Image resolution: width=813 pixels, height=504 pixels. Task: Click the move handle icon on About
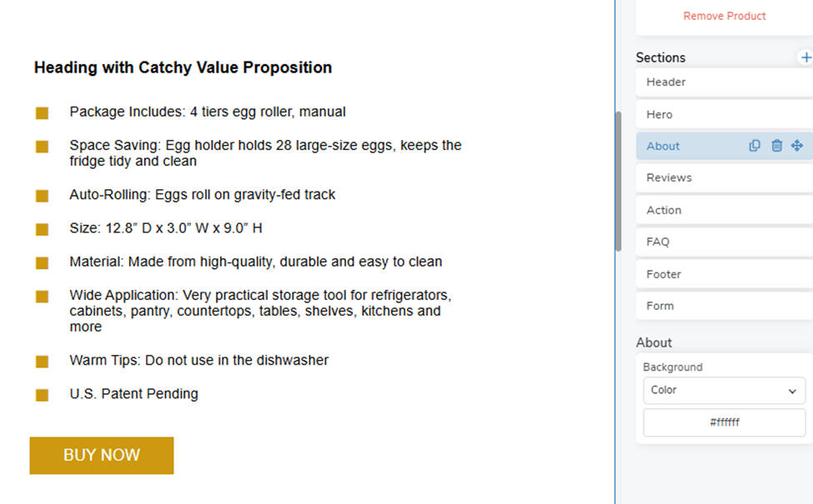pos(797,146)
